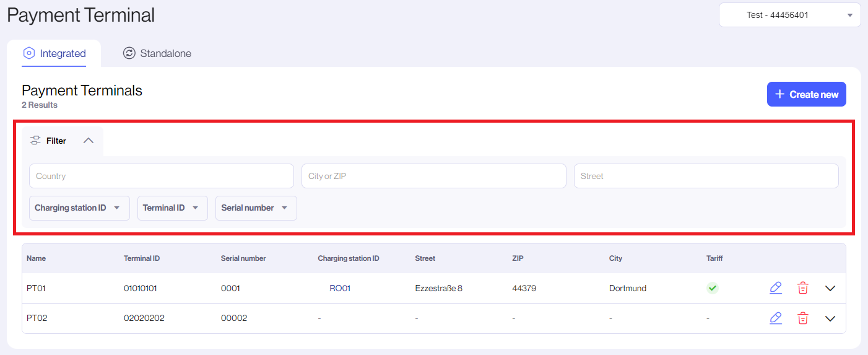Click the green tariff checkmark for PT01
Screen dimensions: 868x355
click(x=713, y=288)
